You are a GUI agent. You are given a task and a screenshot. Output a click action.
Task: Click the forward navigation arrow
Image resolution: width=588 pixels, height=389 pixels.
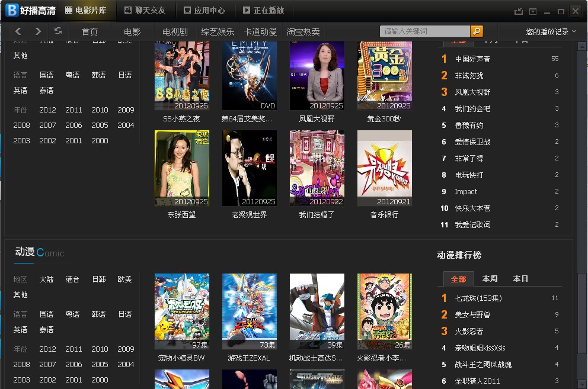pyautogui.click(x=38, y=31)
